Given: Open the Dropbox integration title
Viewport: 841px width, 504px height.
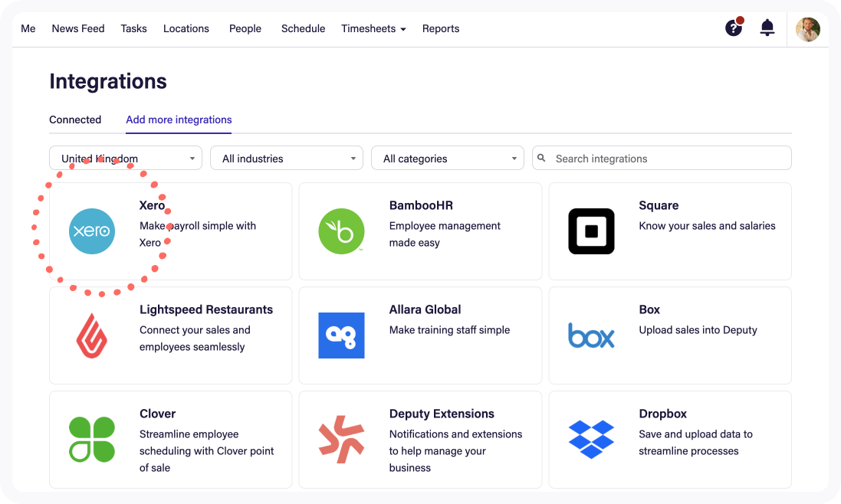Looking at the screenshot, I should (662, 414).
